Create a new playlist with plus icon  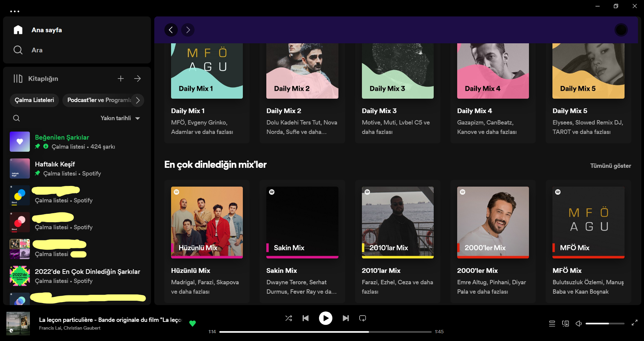click(121, 79)
